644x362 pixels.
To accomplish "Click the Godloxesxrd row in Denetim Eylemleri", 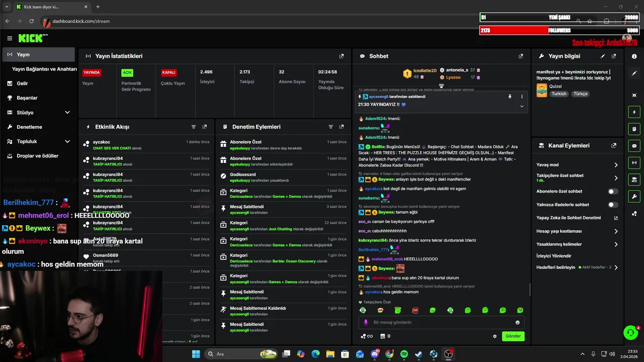I will [x=283, y=177].
